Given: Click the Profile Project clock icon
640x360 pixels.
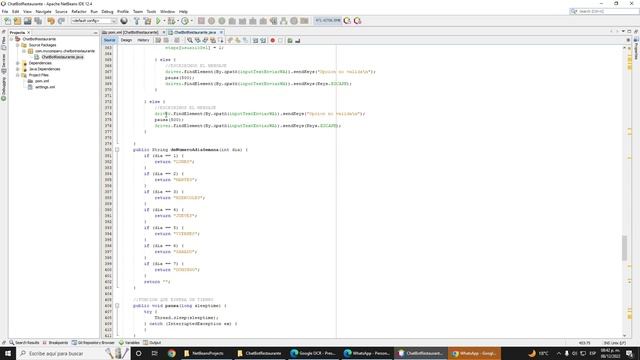Looking at the screenshot, I should pos(185,21).
